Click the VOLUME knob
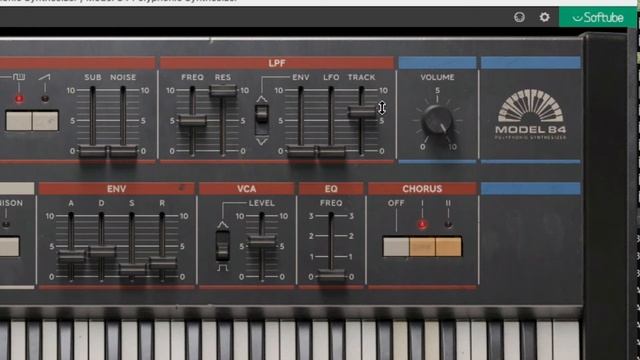Image resolution: width=640 pixels, height=360 pixels. point(437,120)
